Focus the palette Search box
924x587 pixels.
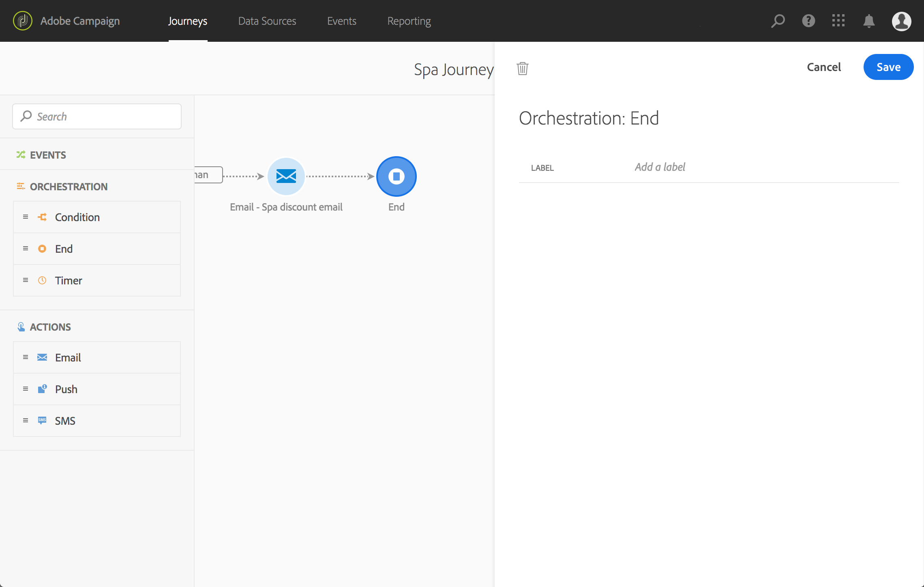pyautogui.click(x=97, y=117)
